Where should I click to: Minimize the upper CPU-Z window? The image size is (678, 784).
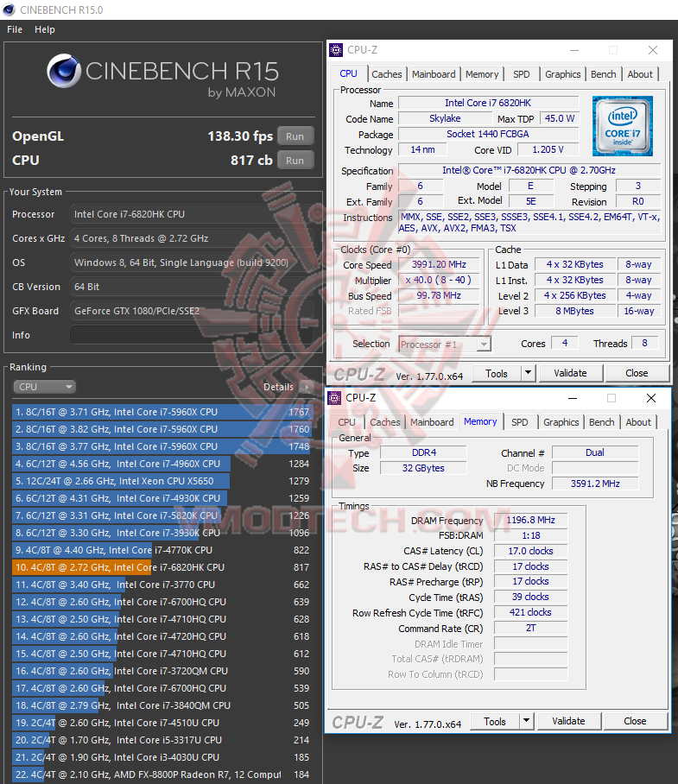[x=574, y=50]
